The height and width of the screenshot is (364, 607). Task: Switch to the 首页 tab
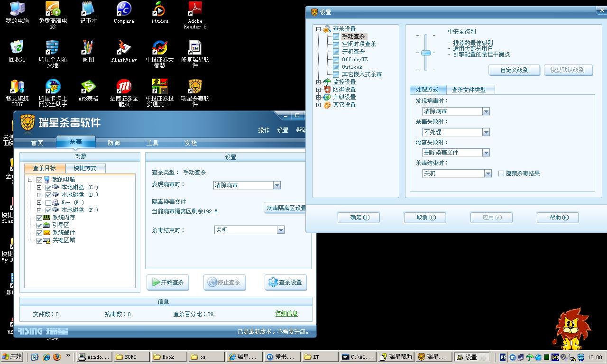(37, 143)
